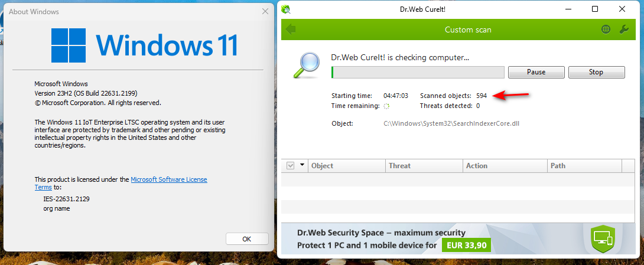Click the Threat column header
644x265 pixels.
tap(424, 166)
